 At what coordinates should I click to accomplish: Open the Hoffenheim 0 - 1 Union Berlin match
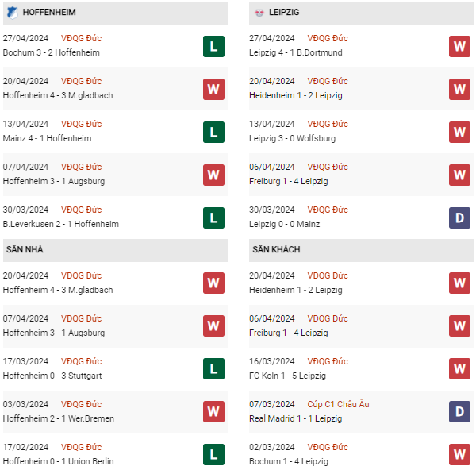pos(59,461)
